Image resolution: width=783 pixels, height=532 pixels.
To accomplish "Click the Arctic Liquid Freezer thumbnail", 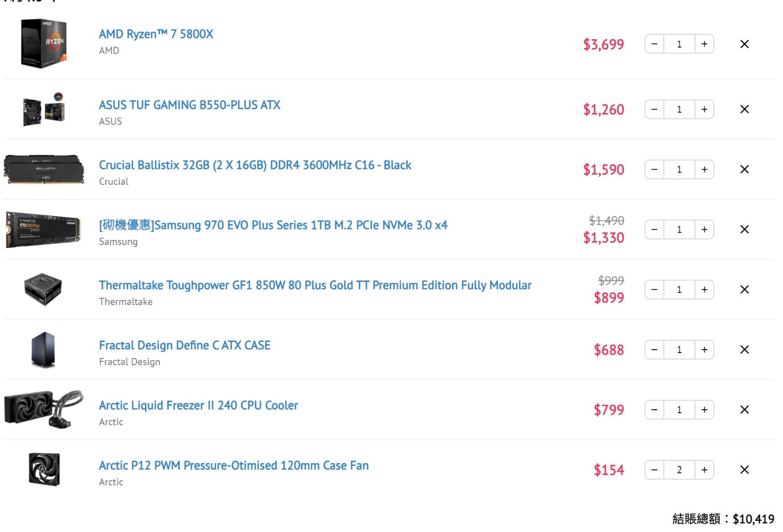I will tap(44, 409).
